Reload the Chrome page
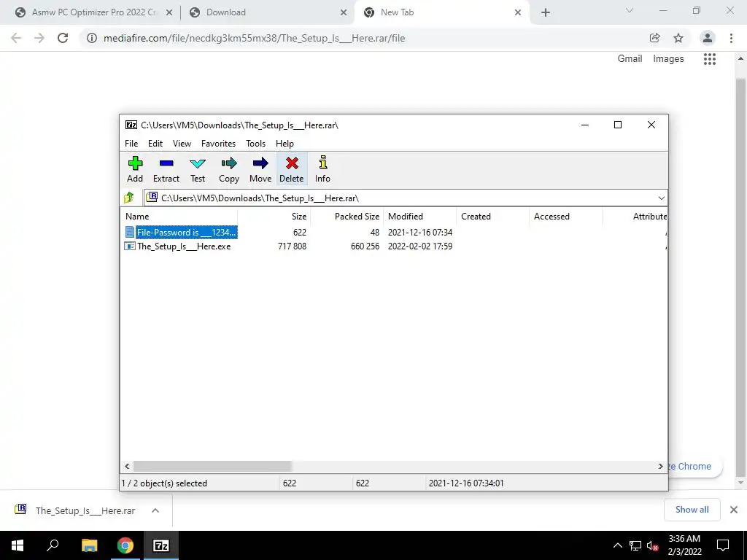 click(x=63, y=38)
